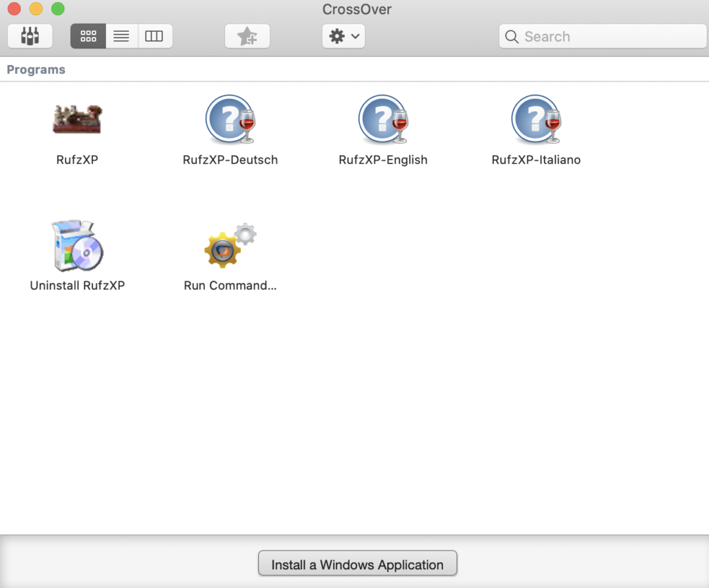Select the RufzXP-Deutsch launcher icon
The height and width of the screenshot is (588, 709).
tap(230, 119)
